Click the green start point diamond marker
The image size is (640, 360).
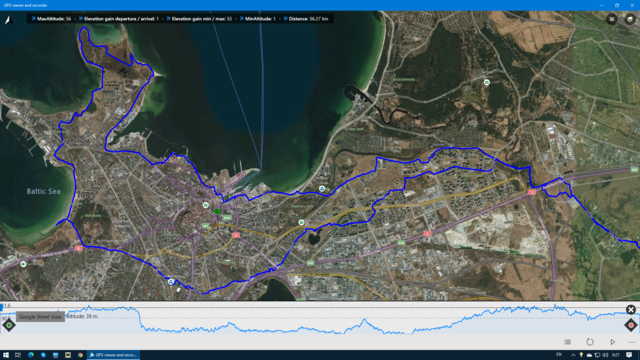tap(9, 325)
